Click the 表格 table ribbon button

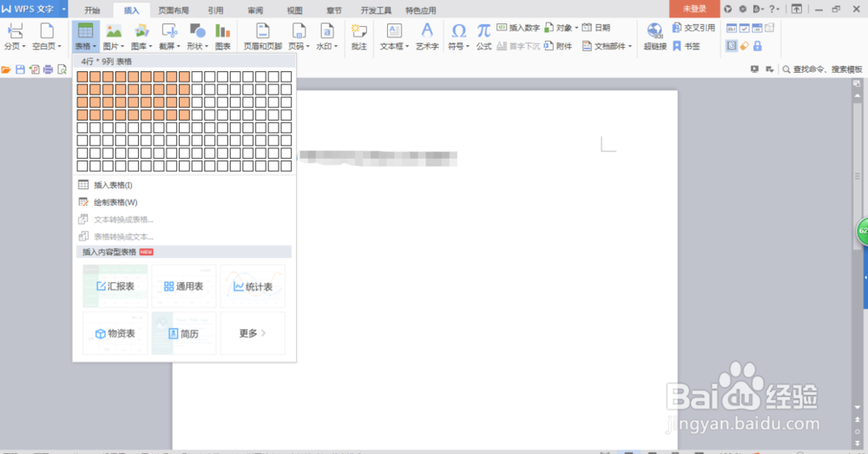point(85,36)
